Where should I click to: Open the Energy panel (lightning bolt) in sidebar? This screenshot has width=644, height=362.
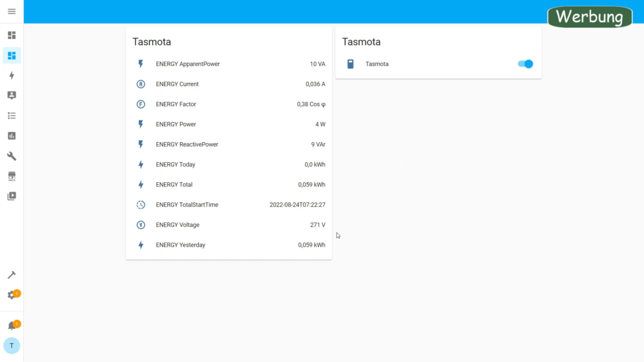coord(11,75)
